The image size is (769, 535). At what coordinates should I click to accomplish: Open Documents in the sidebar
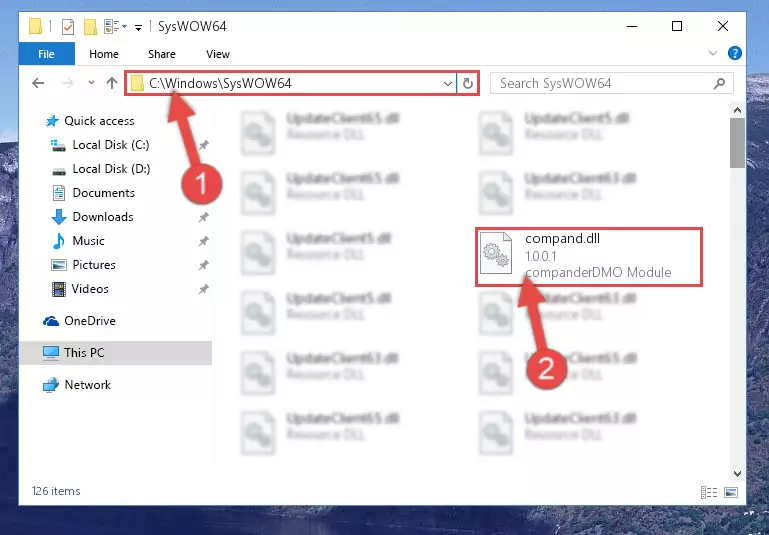[x=103, y=193]
